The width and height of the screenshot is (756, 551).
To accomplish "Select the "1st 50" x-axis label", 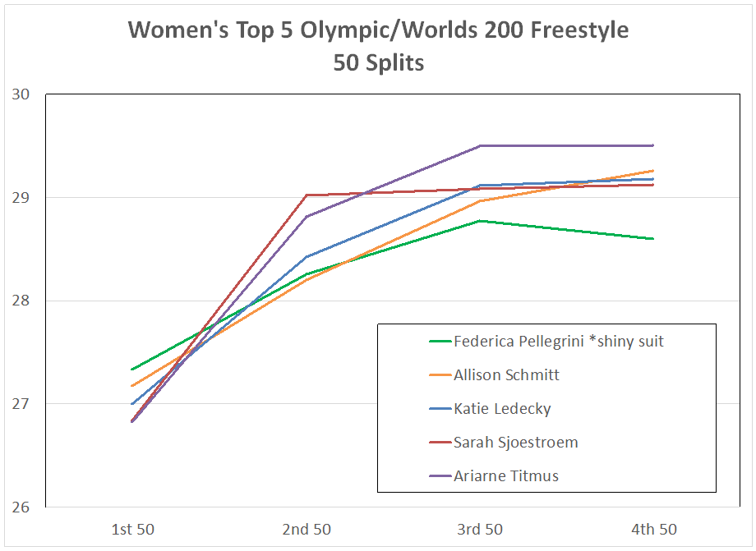I will [x=132, y=528].
